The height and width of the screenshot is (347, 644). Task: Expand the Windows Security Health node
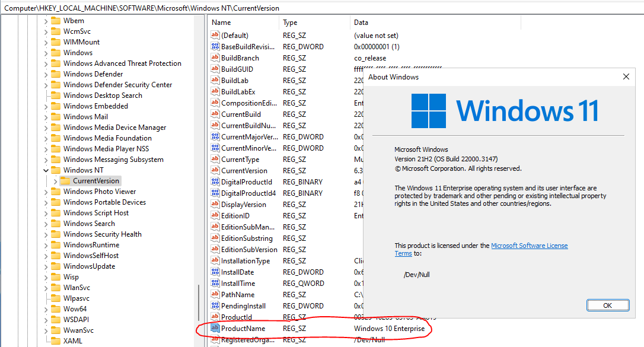[x=46, y=234]
